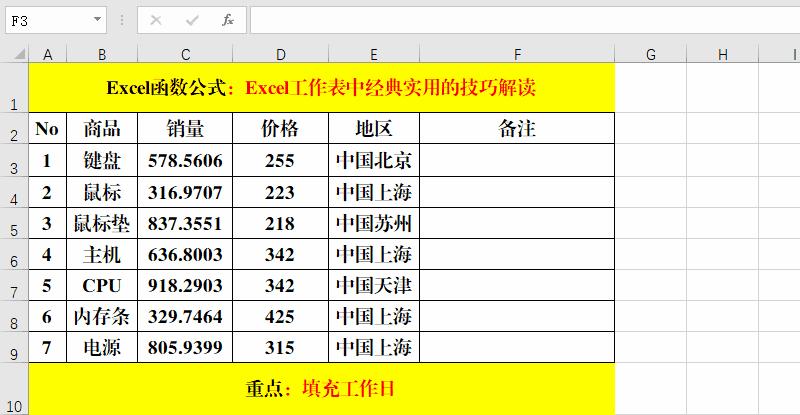Select column B header
Viewport: 800px width, 415px height.
[102, 54]
